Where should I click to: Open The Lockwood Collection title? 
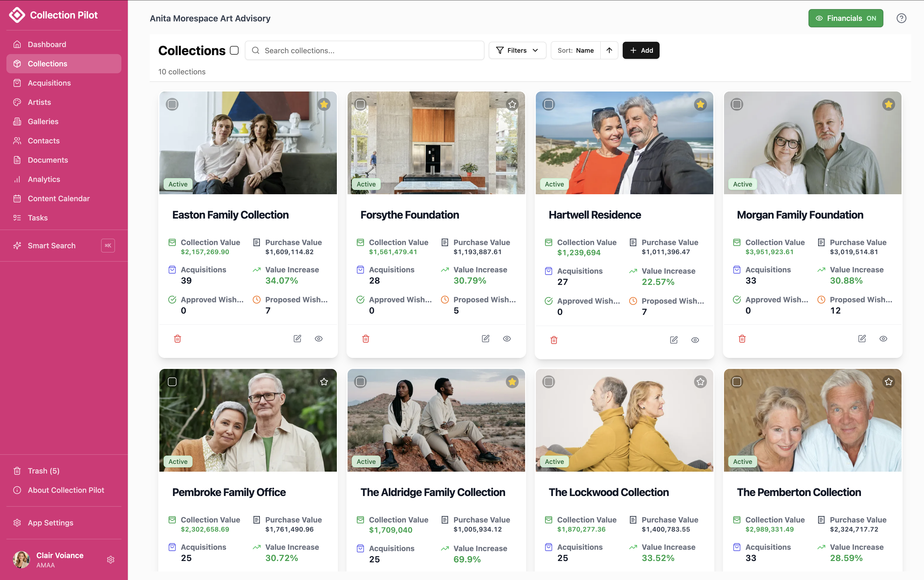click(609, 492)
